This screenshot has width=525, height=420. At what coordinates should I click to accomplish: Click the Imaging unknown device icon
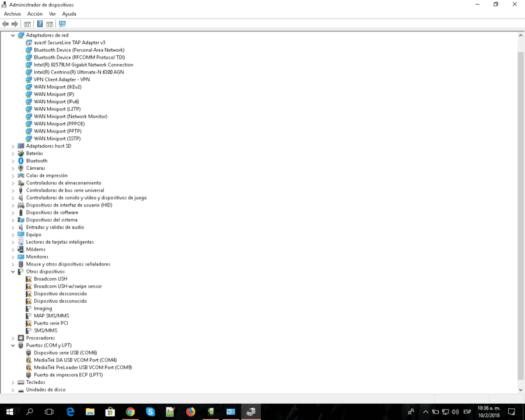(x=29, y=308)
